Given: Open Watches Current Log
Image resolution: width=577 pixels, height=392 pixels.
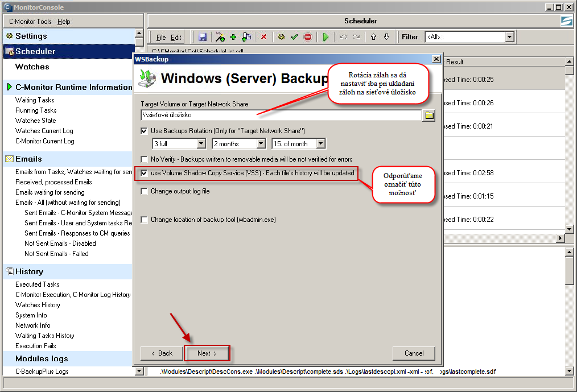Looking at the screenshot, I should (x=44, y=131).
